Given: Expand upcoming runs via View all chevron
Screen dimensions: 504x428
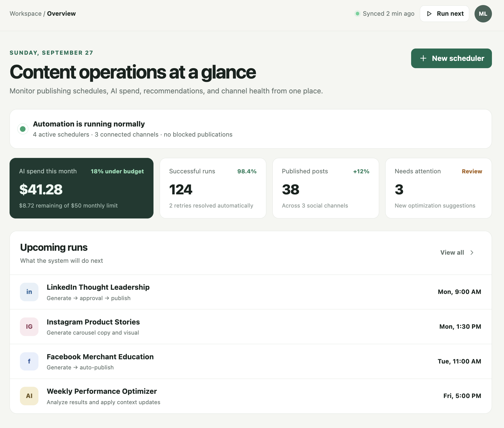Looking at the screenshot, I should [x=472, y=253].
